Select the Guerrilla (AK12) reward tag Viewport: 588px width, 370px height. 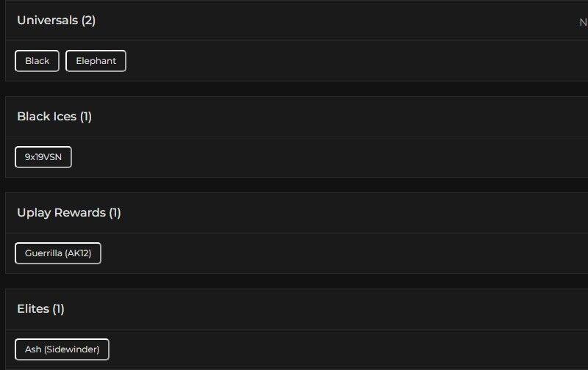(58, 253)
